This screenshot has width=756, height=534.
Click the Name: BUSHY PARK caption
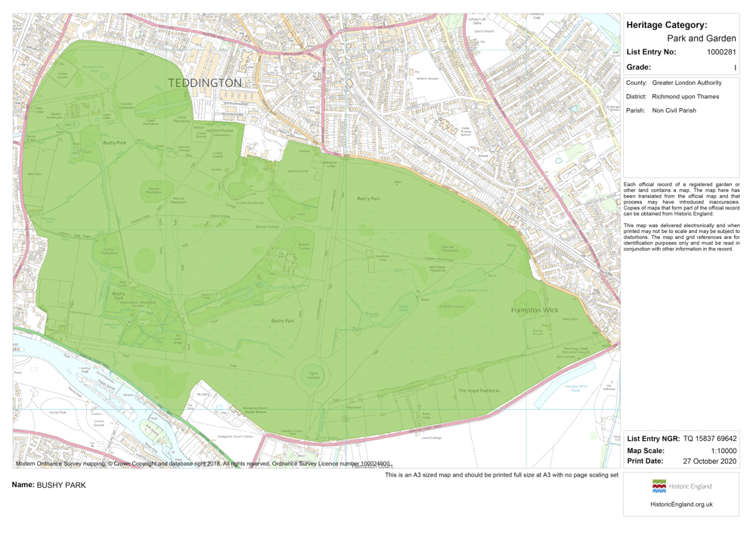pos(49,485)
